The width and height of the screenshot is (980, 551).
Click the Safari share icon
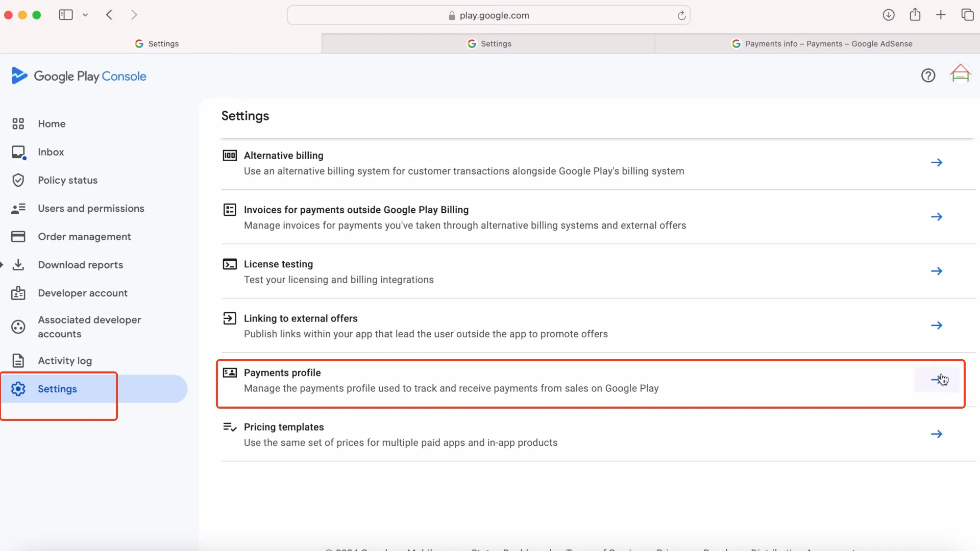[915, 14]
